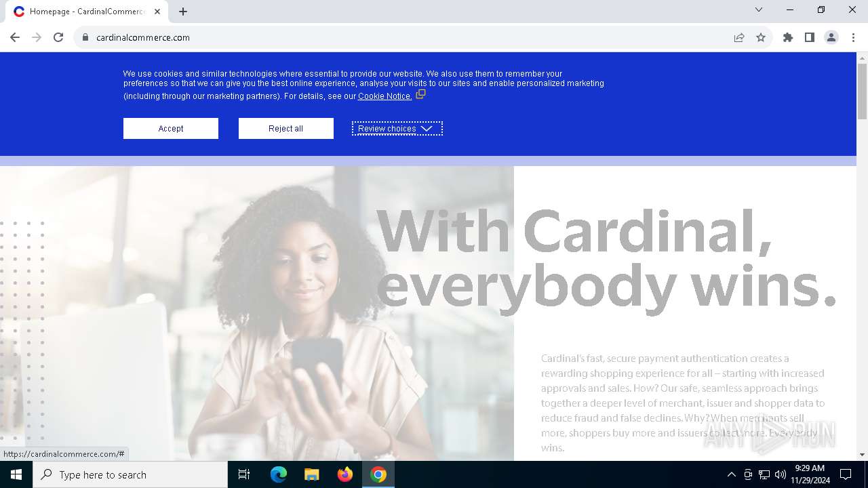Show hidden system tray icons
Viewport: 868px width, 488px height.
coord(731,474)
